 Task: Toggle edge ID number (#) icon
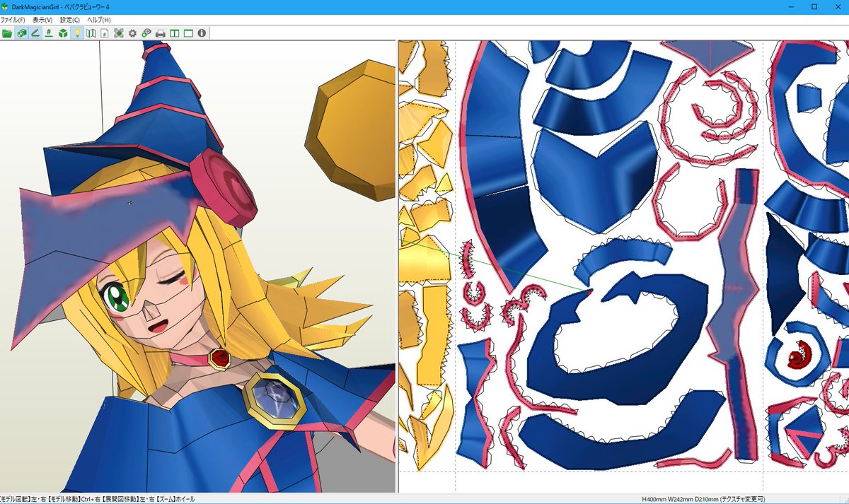[x=49, y=33]
